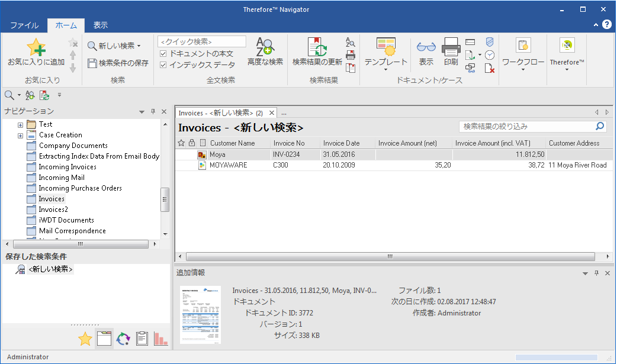Open the File (ファイル) tab
This screenshot has width=617, height=364.
(24, 25)
